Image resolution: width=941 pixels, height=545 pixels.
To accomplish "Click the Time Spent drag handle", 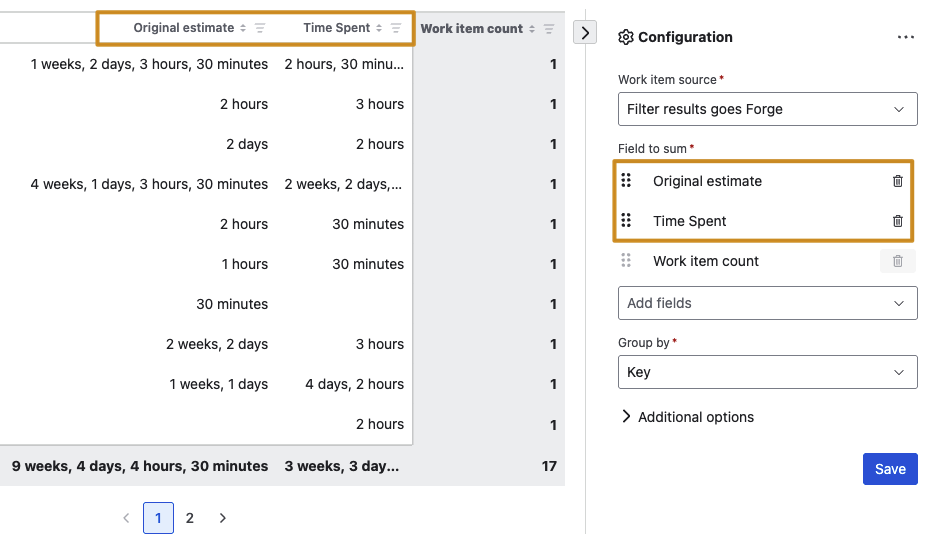I will (626, 221).
